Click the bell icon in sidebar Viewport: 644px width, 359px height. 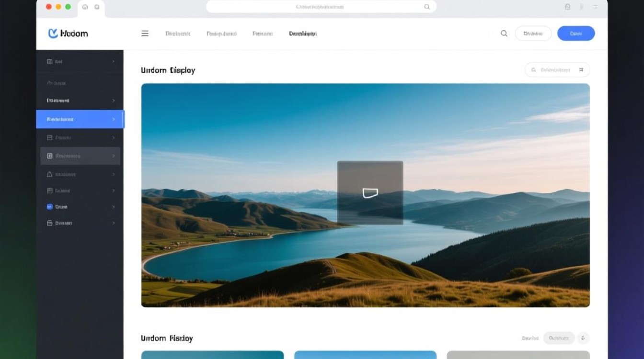49,174
